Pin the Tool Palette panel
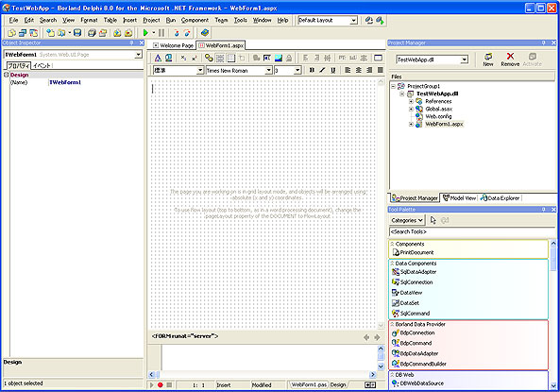Screen dimensions: 560x392 544,210
